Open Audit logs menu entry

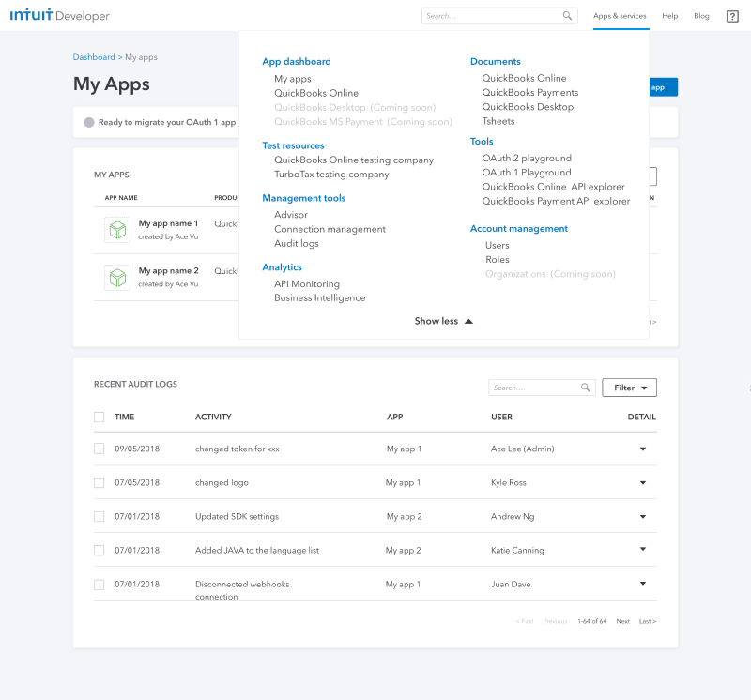click(x=297, y=243)
